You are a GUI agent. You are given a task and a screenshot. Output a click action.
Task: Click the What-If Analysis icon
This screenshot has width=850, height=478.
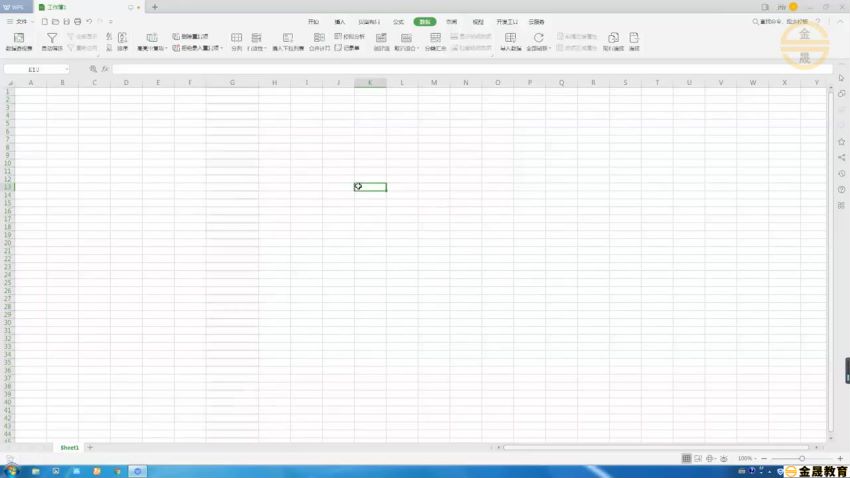pos(350,36)
